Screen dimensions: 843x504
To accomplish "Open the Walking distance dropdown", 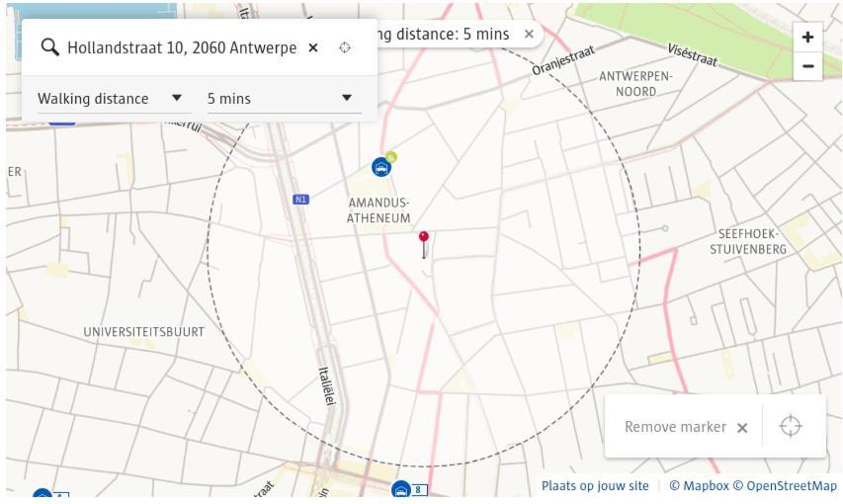I will point(110,98).
